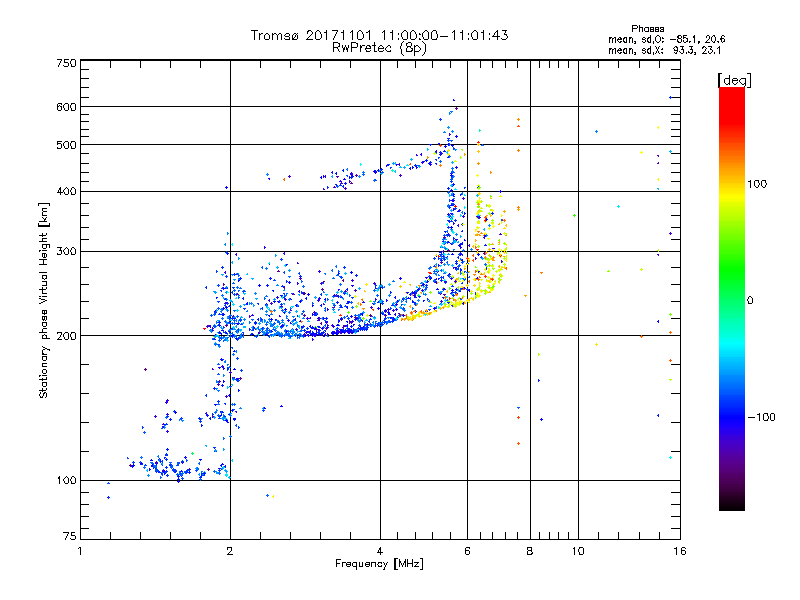
Task: Click the y-axis '75' tick label
Action: [x=69, y=536]
